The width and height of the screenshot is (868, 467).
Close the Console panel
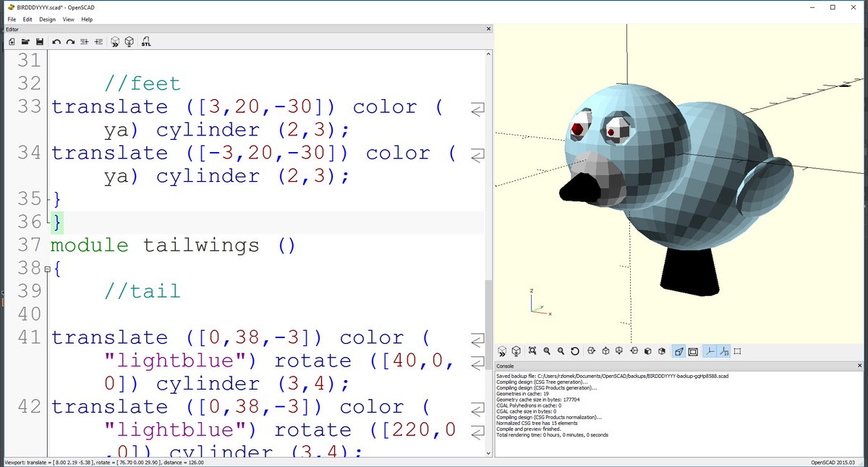click(861, 366)
